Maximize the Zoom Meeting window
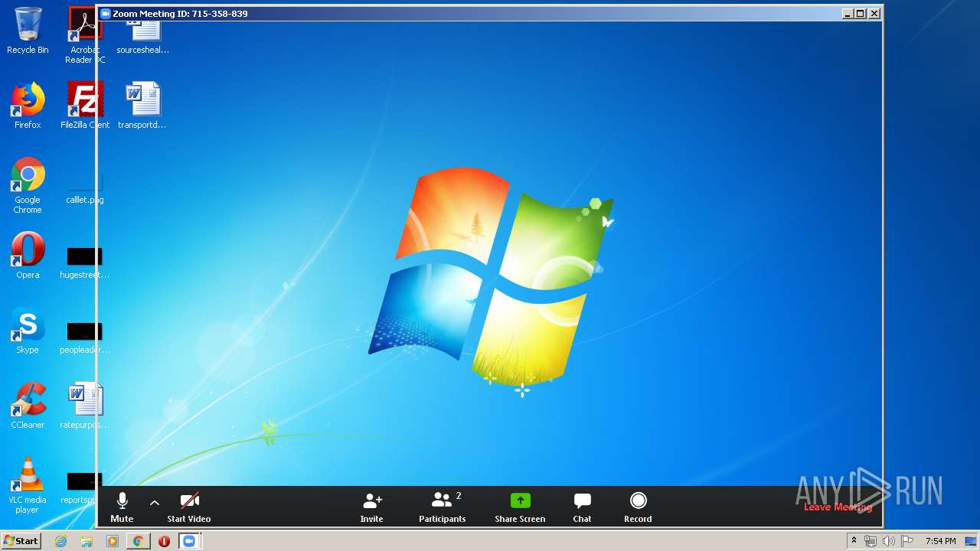Image resolution: width=980 pixels, height=551 pixels. 861,13
